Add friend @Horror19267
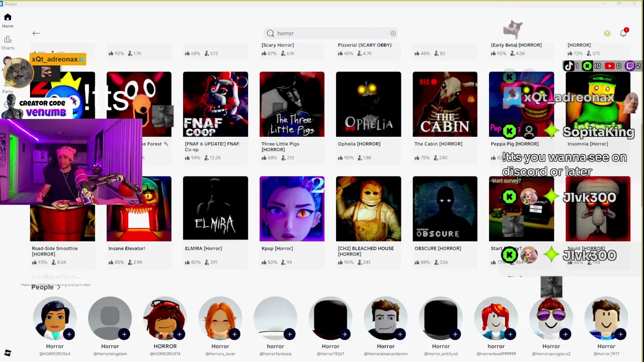 [x=345, y=334]
